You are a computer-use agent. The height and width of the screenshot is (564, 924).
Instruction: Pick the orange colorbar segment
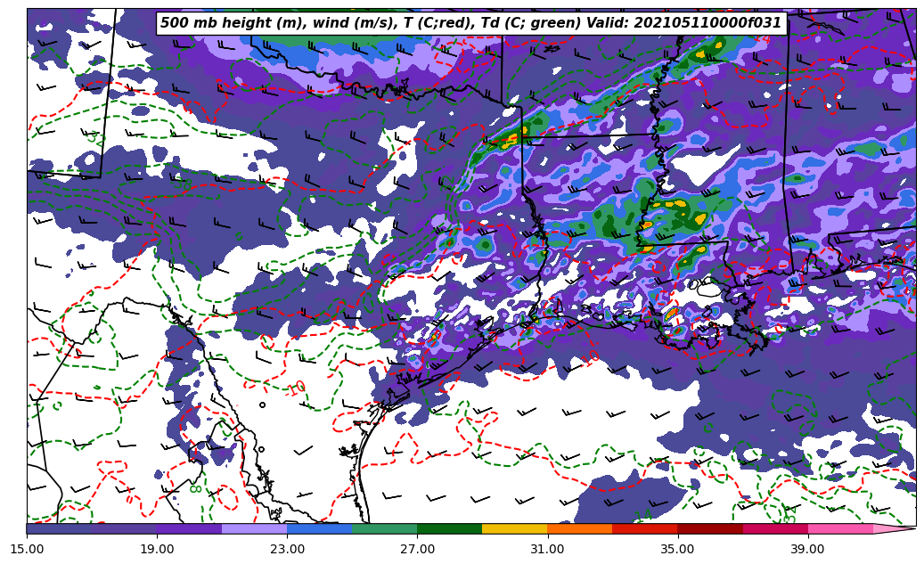point(579,529)
